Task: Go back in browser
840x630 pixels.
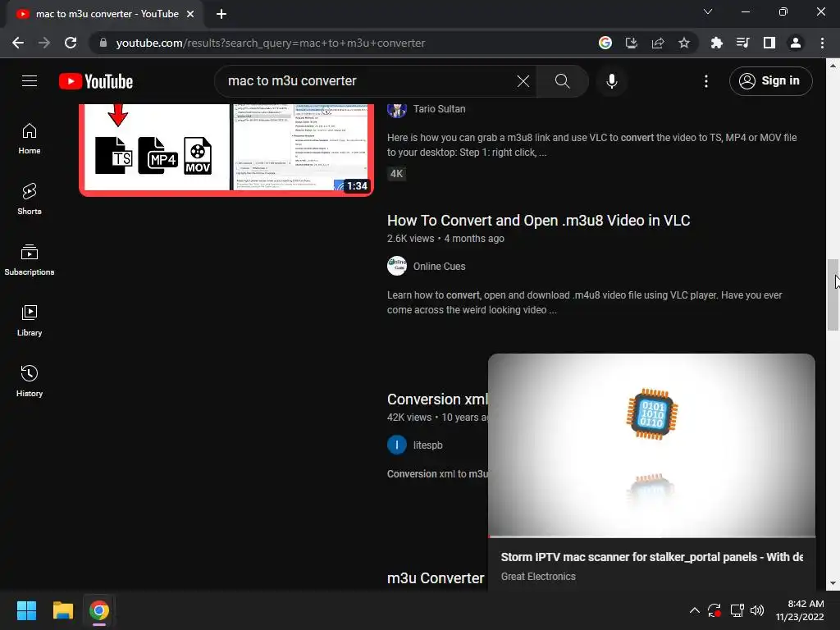Action: 18,43
